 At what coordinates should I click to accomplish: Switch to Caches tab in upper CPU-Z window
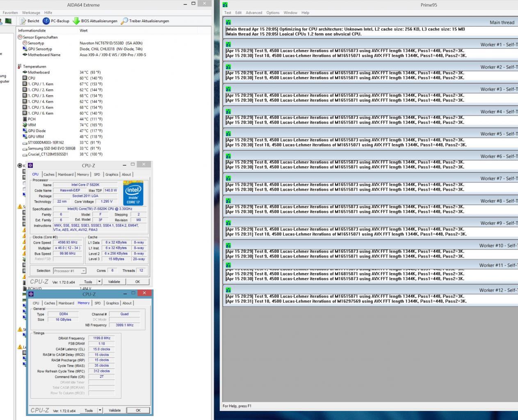49,174
